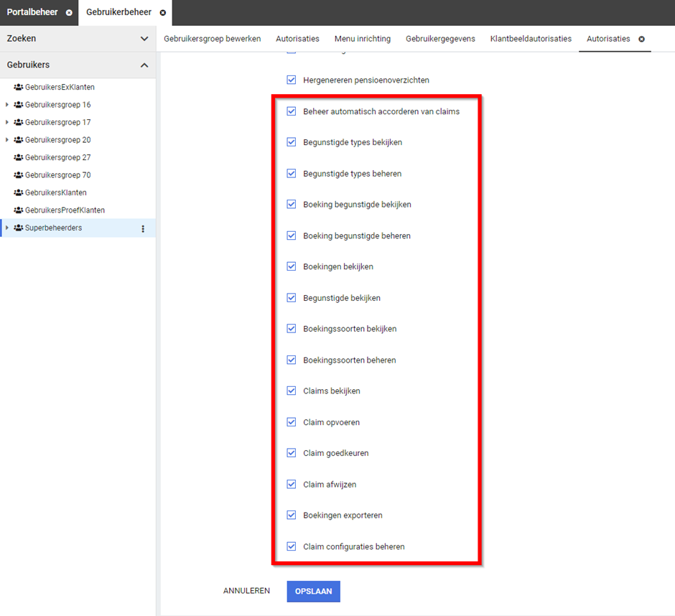Click the group icon of GebruikersProefKlanten
The width and height of the screenshot is (675, 616).
tap(19, 210)
